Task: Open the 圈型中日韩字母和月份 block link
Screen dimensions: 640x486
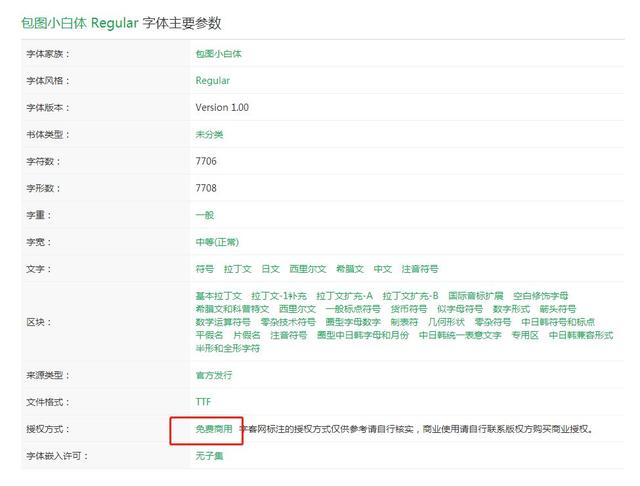Action: (363, 335)
